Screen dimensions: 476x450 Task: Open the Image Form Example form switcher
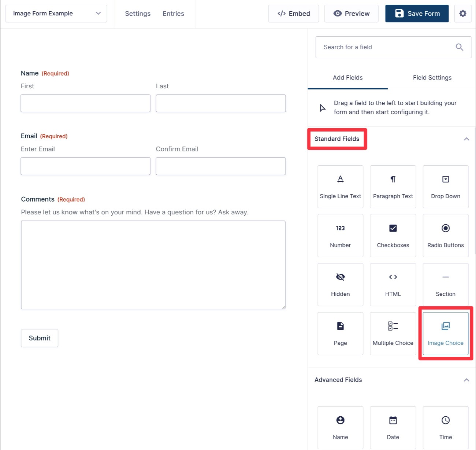pyautogui.click(x=56, y=14)
